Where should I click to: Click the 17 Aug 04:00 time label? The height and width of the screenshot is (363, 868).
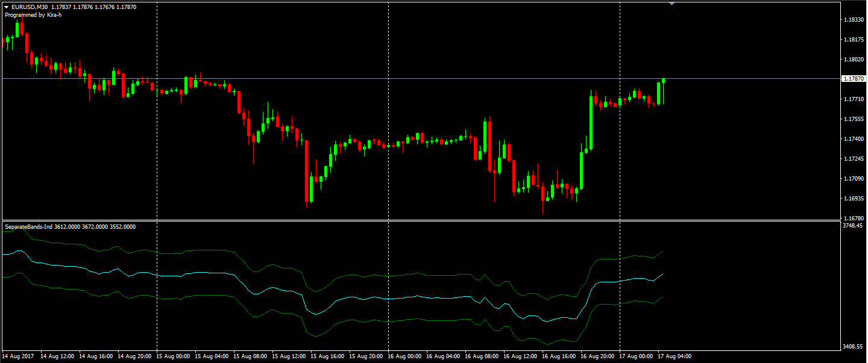pos(675,356)
